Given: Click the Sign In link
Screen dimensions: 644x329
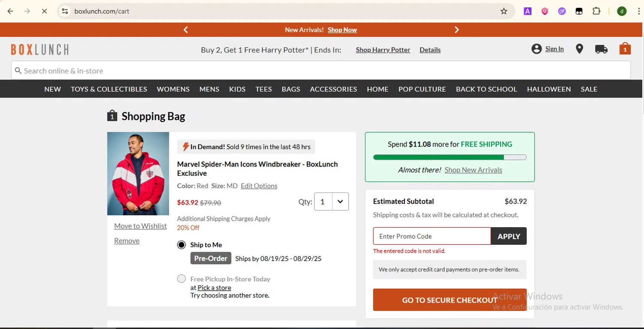Looking at the screenshot, I should 554,49.
